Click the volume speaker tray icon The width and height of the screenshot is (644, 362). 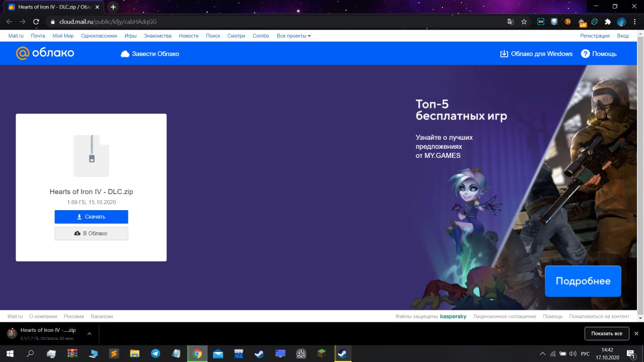(x=573, y=353)
